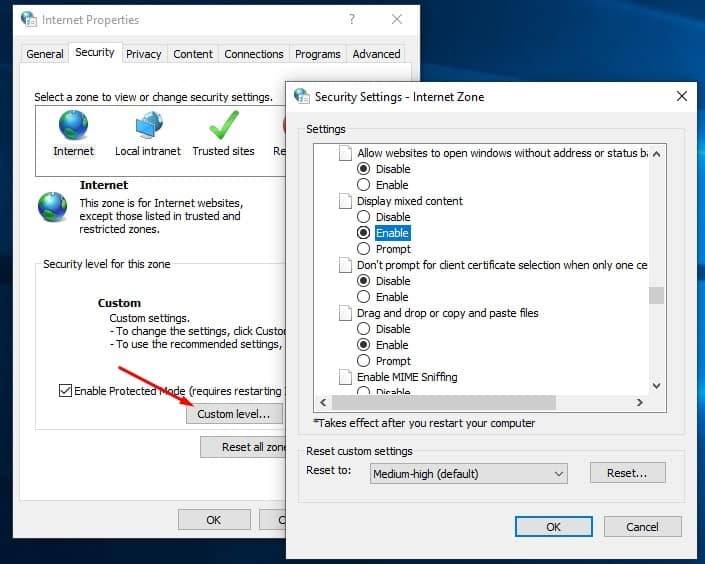The height and width of the screenshot is (564, 705).
Task: Switch to the Programs tab
Action: click(317, 54)
